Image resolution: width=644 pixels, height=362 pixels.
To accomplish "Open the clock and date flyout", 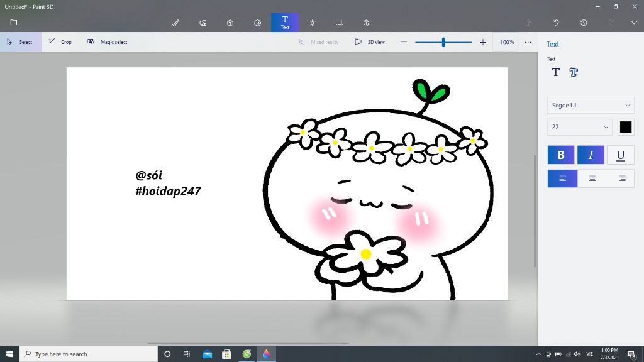I will coord(609,354).
